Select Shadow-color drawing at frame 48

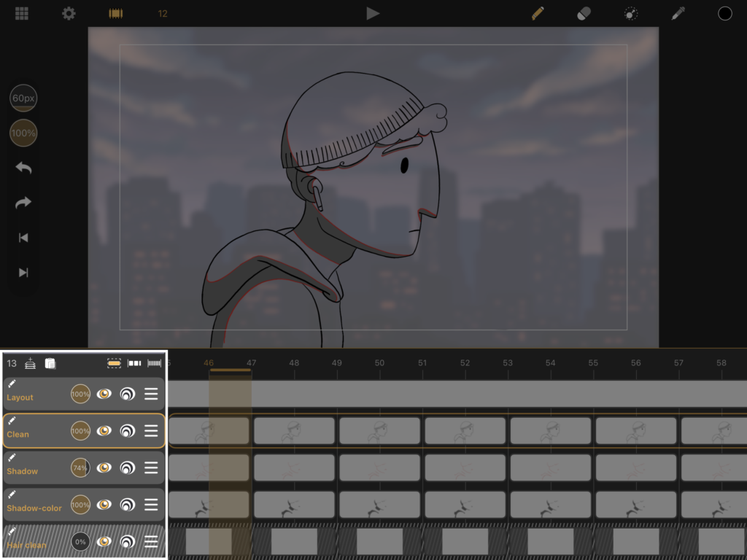pyautogui.click(x=295, y=505)
